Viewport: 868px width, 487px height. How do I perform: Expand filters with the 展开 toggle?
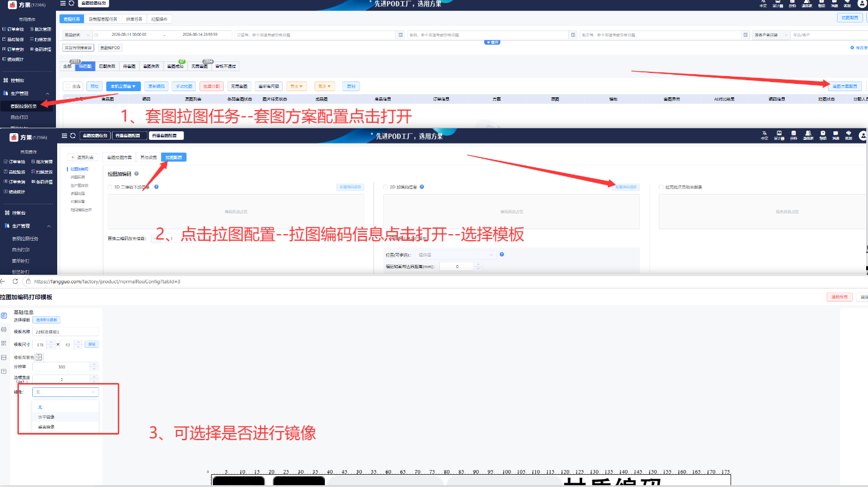492,42
